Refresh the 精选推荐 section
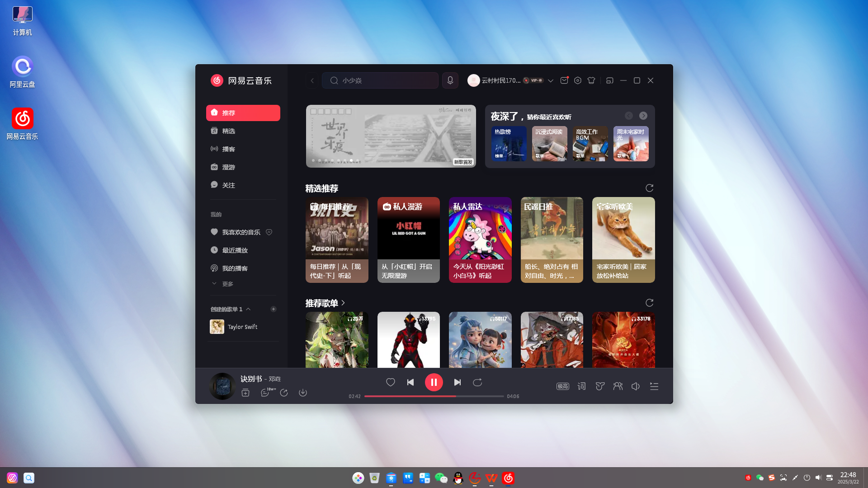Image resolution: width=868 pixels, height=488 pixels. pos(650,188)
